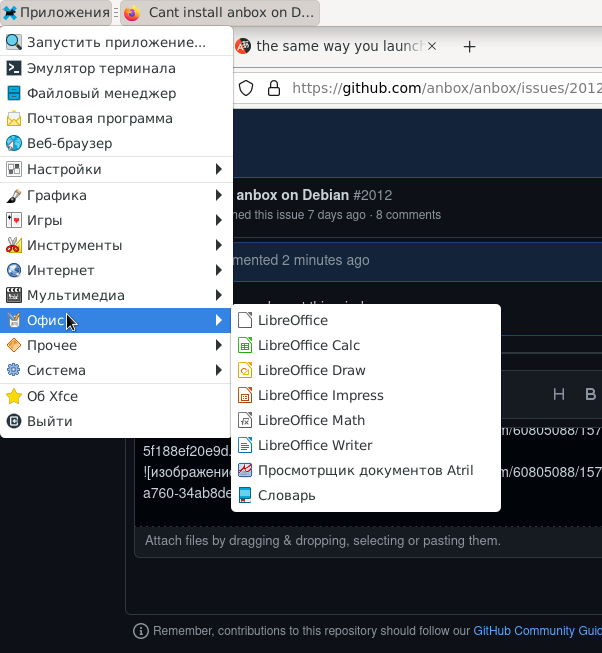
Task: Click the mail envelope icon
Action: click(x=14, y=118)
